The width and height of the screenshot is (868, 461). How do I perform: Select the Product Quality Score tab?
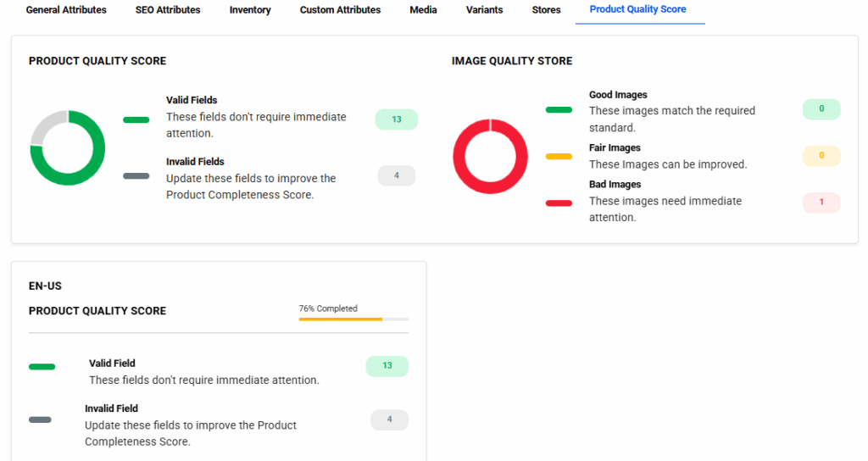(637, 9)
